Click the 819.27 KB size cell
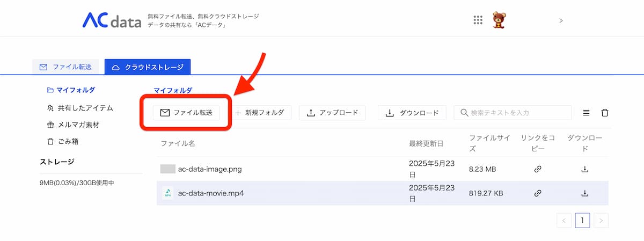 click(x=486, y=193)
